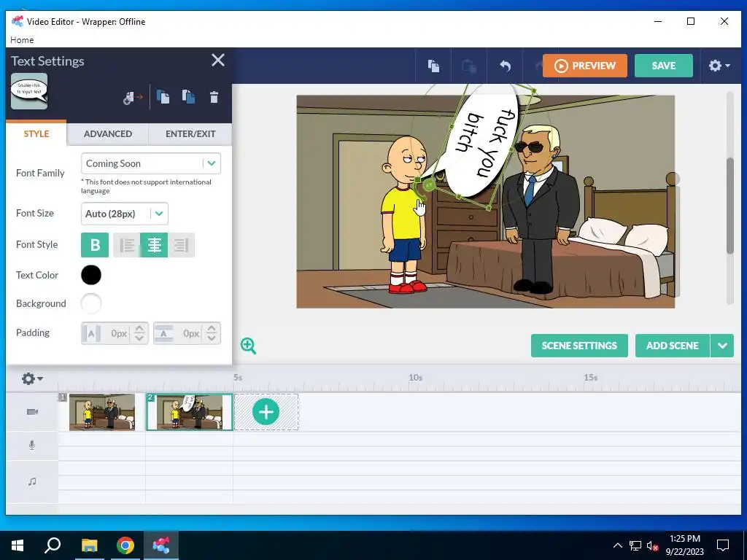The image size is (747, 560).
Task: Open the editor settings gear dropdown
Action: point(719,65)
